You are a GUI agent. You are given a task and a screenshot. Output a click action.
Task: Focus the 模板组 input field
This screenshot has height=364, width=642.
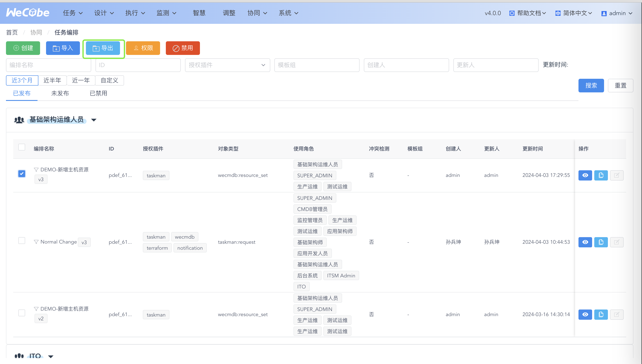(317, 65)
